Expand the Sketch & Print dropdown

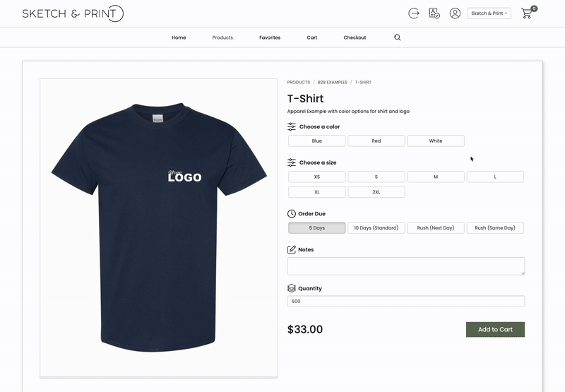point(489,13)
